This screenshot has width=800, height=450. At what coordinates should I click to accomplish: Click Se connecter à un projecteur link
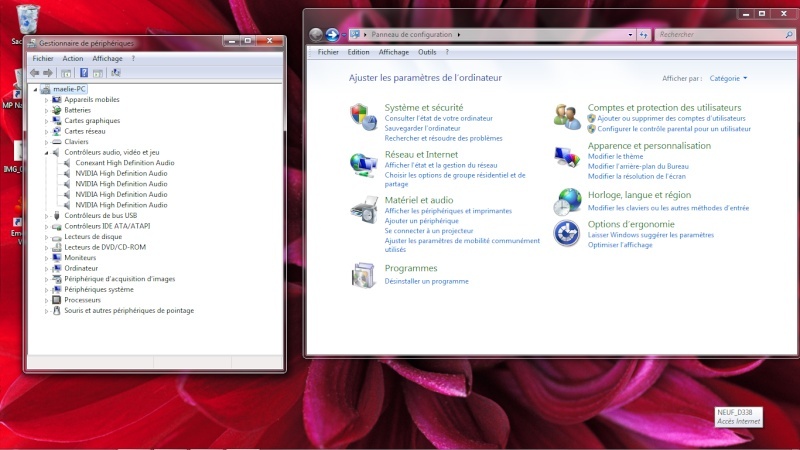pos(429,231)
